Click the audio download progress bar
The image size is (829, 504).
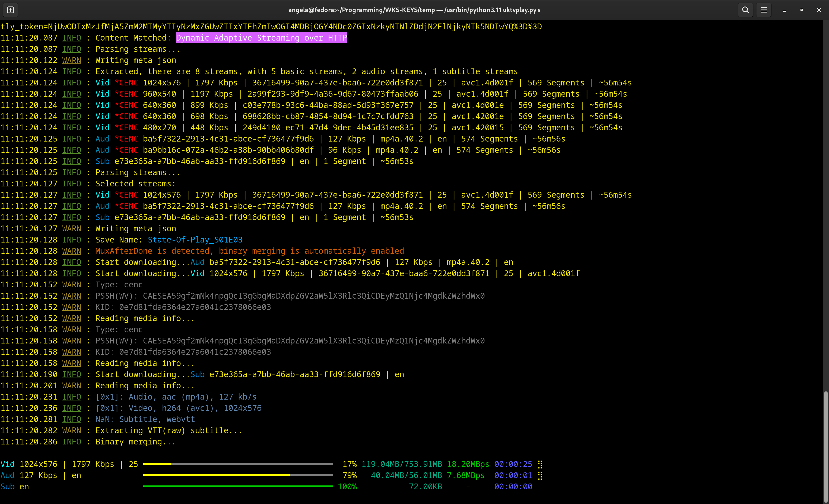point(237,475)
